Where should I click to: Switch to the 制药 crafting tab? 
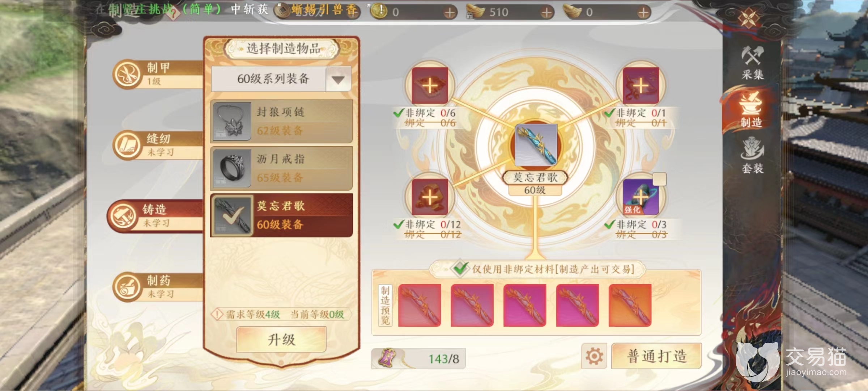[x=158, y=287]
